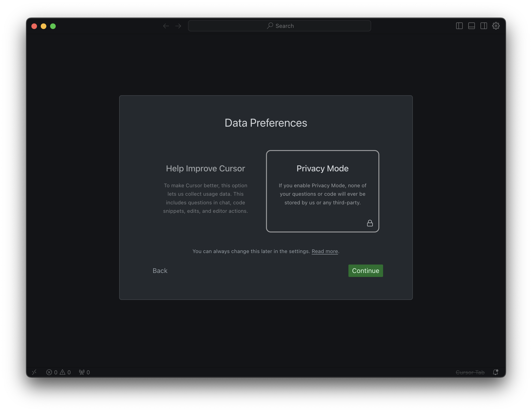Select the Privacy Mode option
Image resolution: width=532 pixels, height=412 pixels.
point(322,191)
